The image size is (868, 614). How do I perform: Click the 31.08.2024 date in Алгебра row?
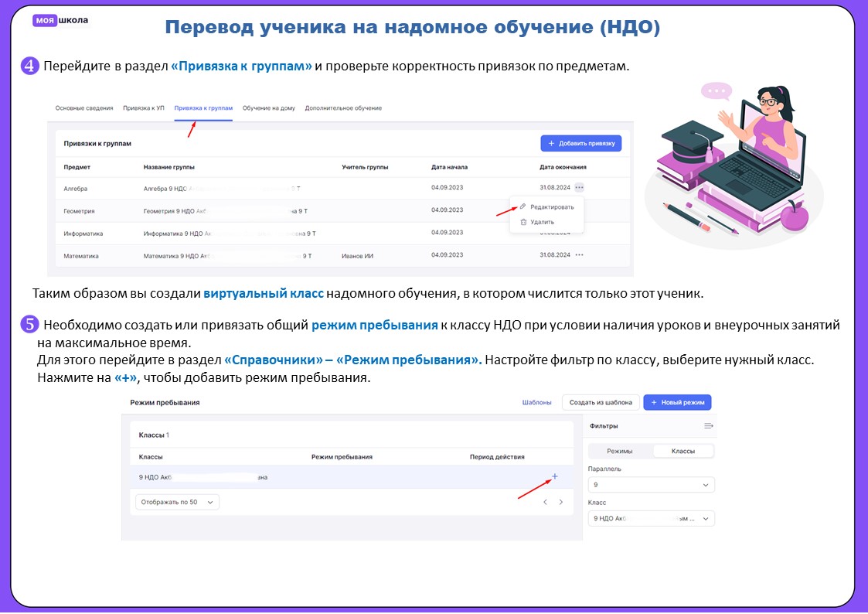coord(555,187)
